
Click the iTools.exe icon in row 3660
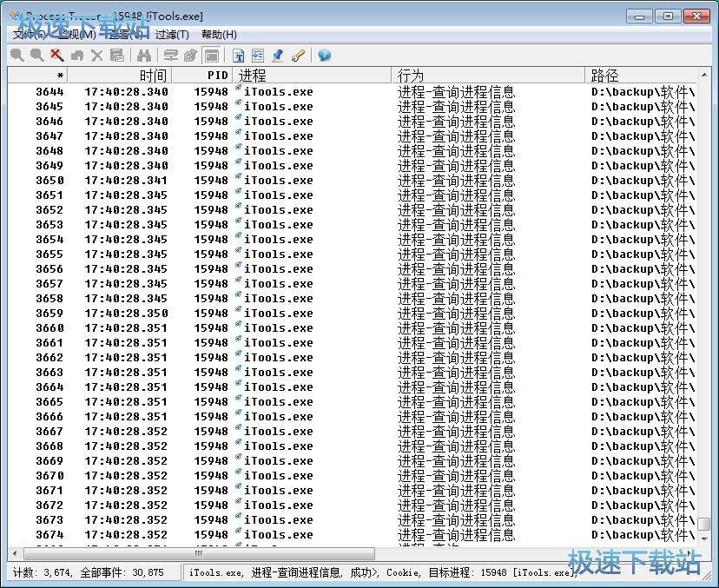239,325
